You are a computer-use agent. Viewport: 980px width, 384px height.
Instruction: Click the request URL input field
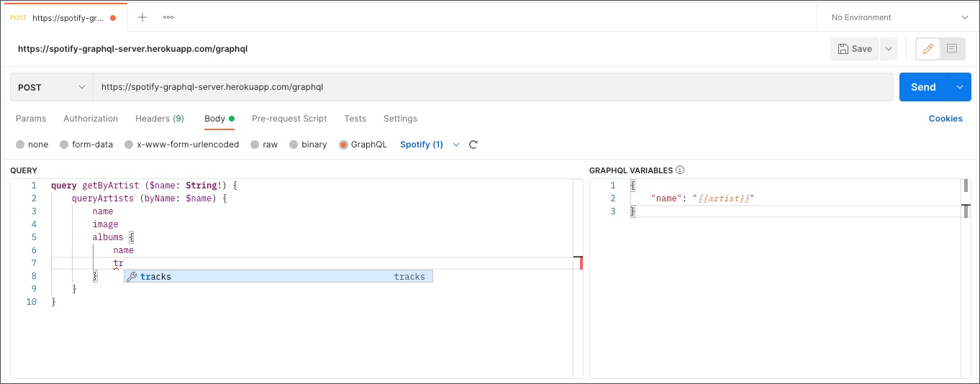coord(492,87)
